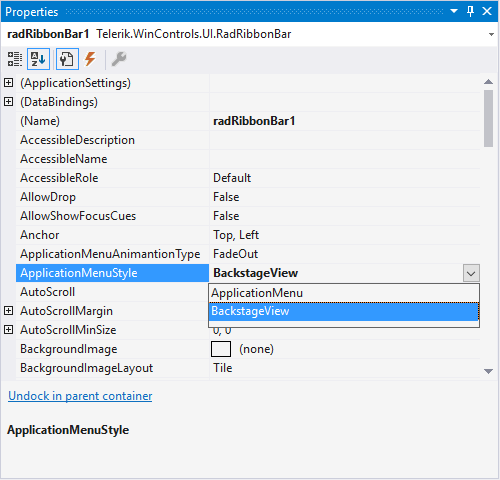Click the vertical scrollbar thumb
Viewport: 500px width, 480px height.
488,118
